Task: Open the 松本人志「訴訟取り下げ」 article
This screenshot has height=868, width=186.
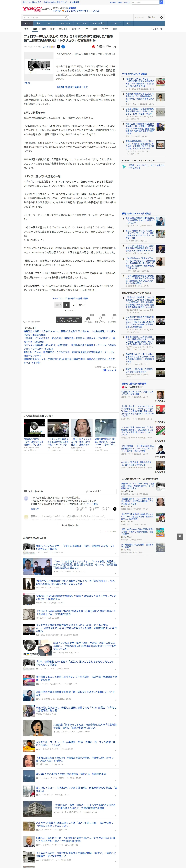Action: (70, 841)
